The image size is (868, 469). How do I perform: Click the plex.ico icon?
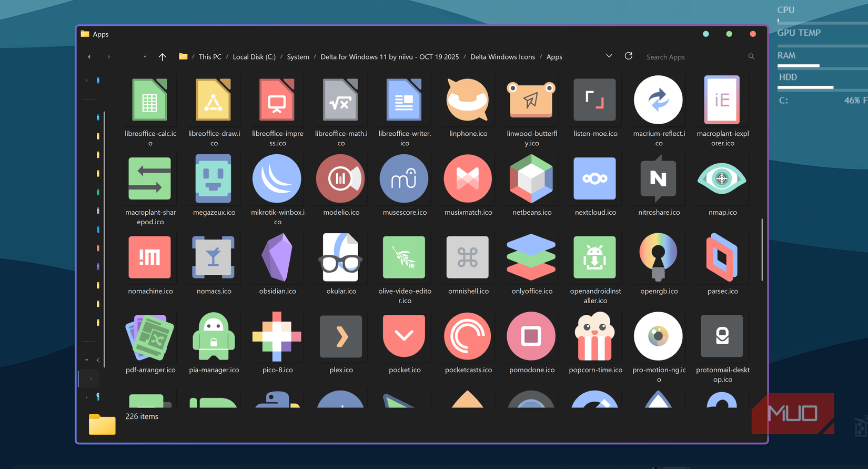click(341, 336)
